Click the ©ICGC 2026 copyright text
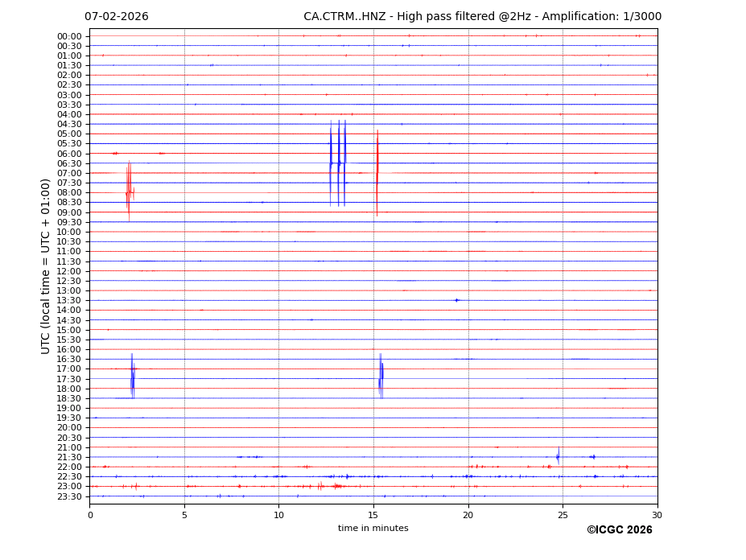Screen dimensions: 746x560 (x=619, y=530)
